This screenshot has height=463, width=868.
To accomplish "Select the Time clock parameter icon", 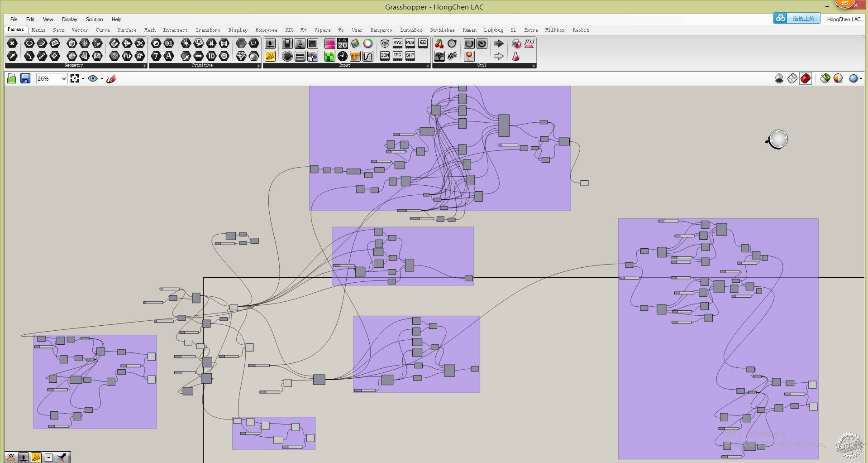I will tap(224, 56).
